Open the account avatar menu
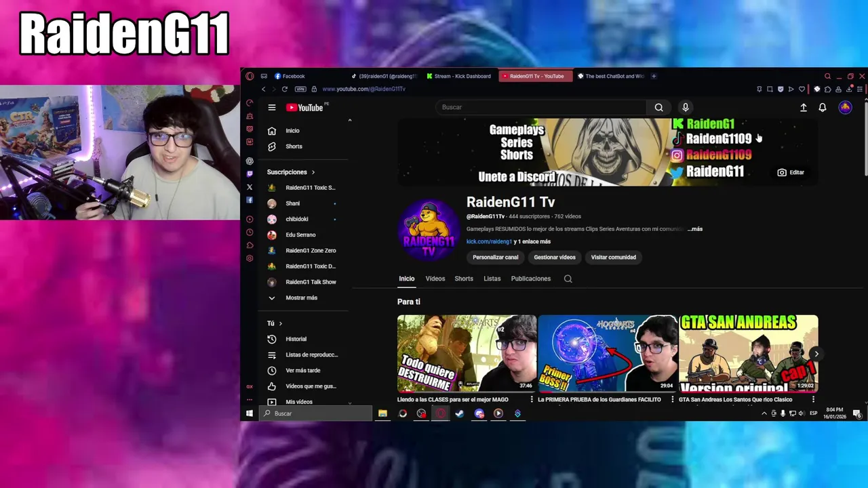The image size is (868, 488). click(x=845, y=107)
